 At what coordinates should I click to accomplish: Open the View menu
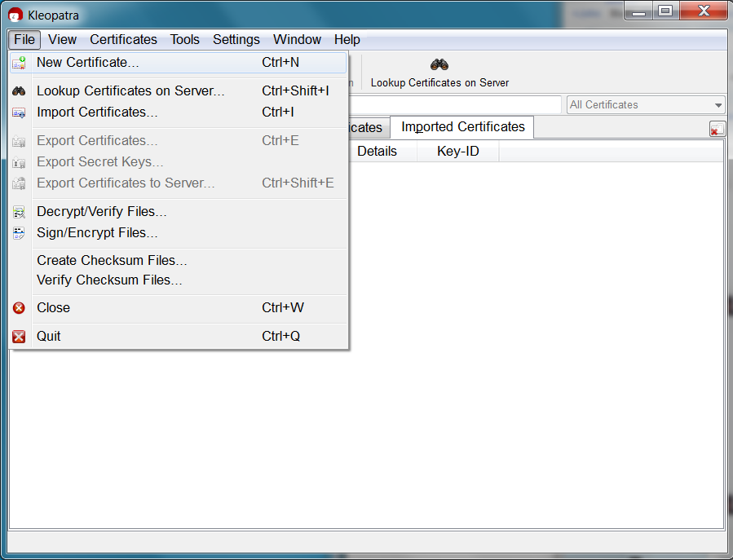coord(62,40)
